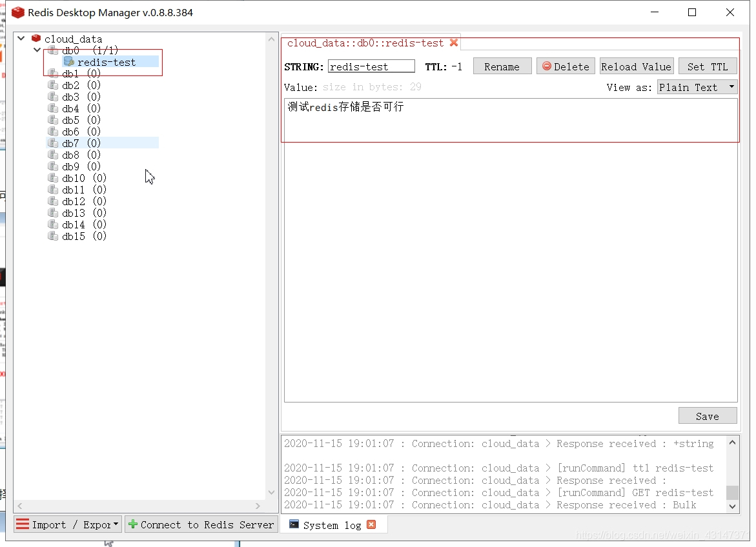Click inside the value text area

pos(511,250)
